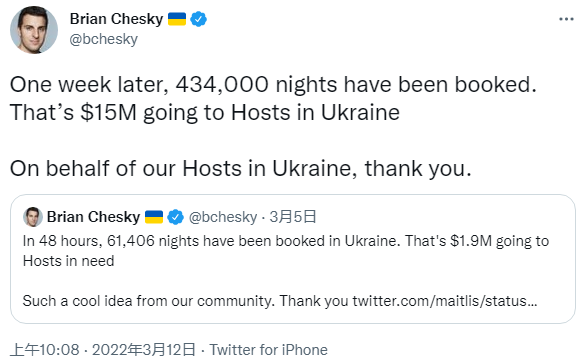Image resolution: width=586 pixels, height=364 pixels.
Task: Click the 2022年3月12日 date link
Action: click(x=144, y=350)
